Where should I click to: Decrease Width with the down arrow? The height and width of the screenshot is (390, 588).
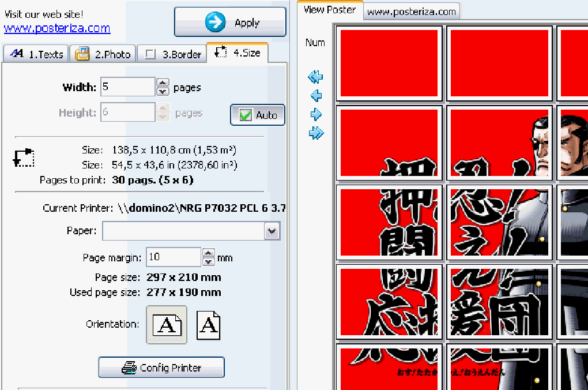pyautogui.click(x=163, y=91)
